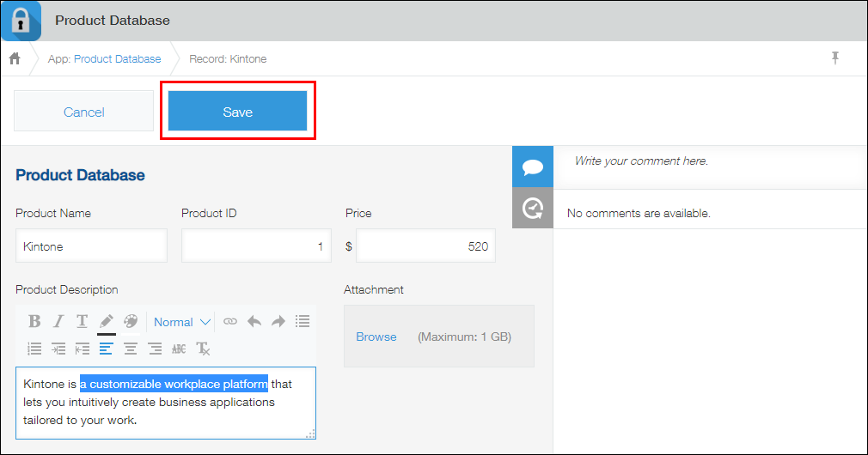Click the undo arrow in editor toolbar
This screenshot has height=455, width=868.
point(254,321)
